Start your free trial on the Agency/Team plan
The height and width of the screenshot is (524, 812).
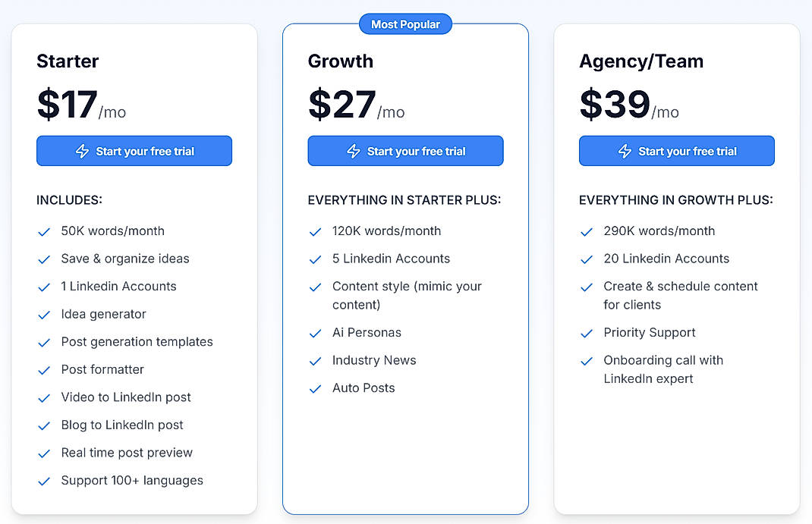pyautogui.click(x=676, y=151)
